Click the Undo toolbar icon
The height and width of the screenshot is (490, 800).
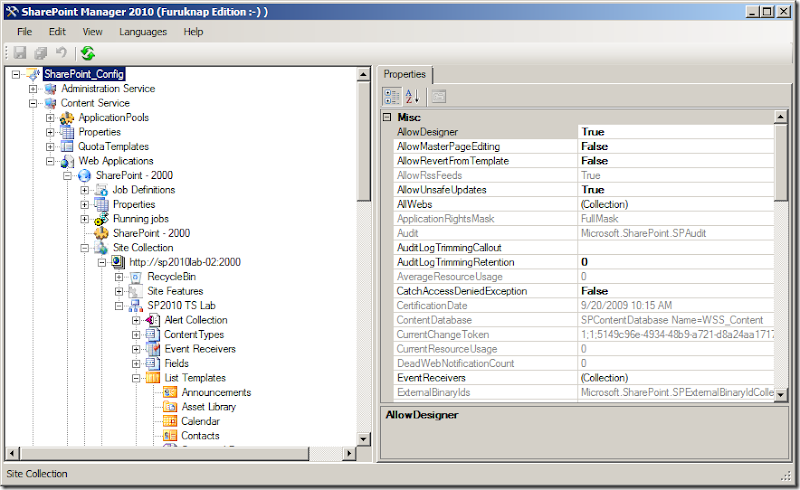(x=61, y=52)
